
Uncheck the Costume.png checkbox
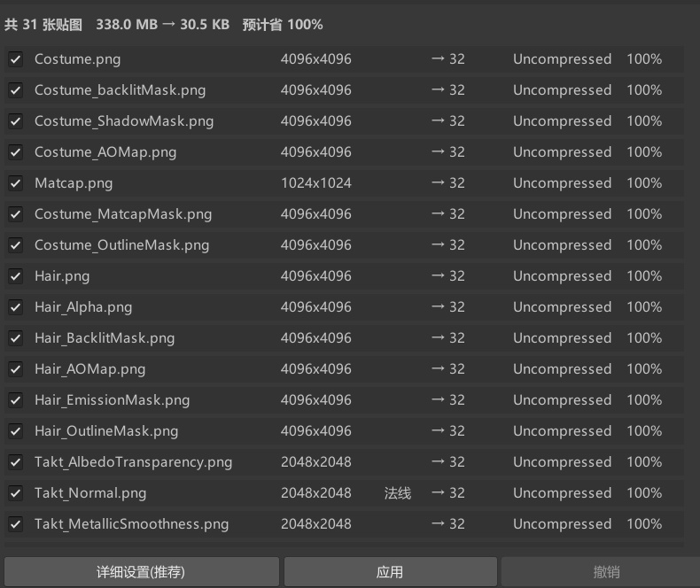point(16,59)
